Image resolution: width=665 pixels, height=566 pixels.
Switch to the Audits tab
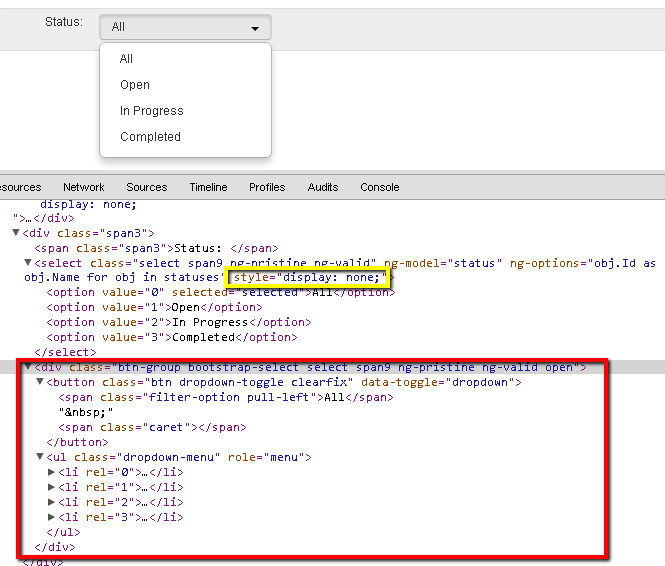[323, 187]
